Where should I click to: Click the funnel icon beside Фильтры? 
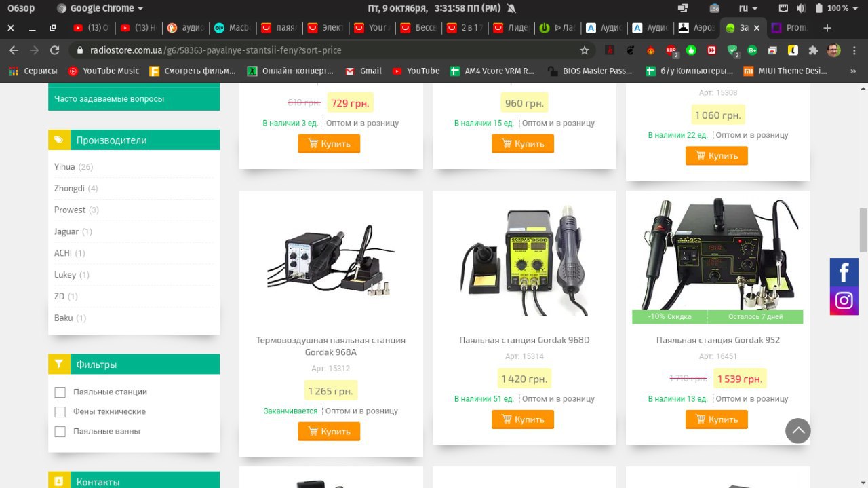(x=59, y=364)
